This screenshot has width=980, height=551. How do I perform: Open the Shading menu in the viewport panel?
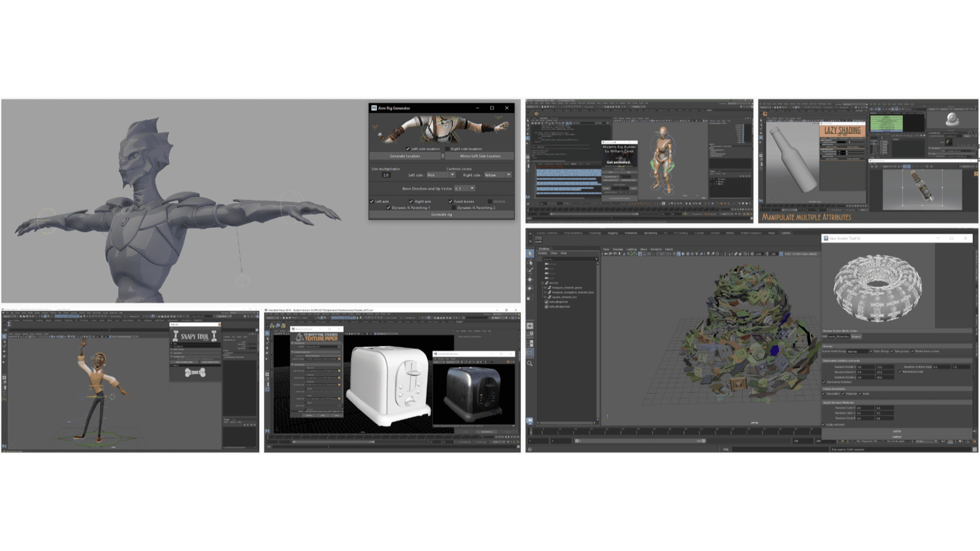tap(618, 249)
